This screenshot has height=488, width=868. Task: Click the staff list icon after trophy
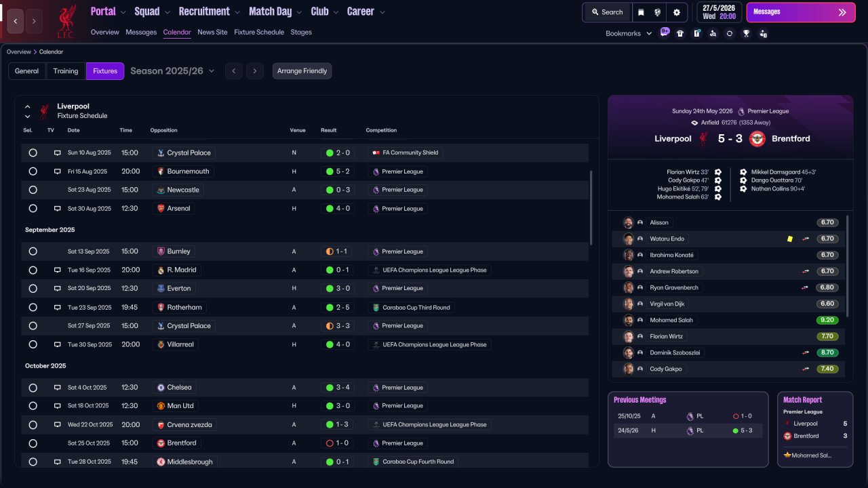pos(763,33)
